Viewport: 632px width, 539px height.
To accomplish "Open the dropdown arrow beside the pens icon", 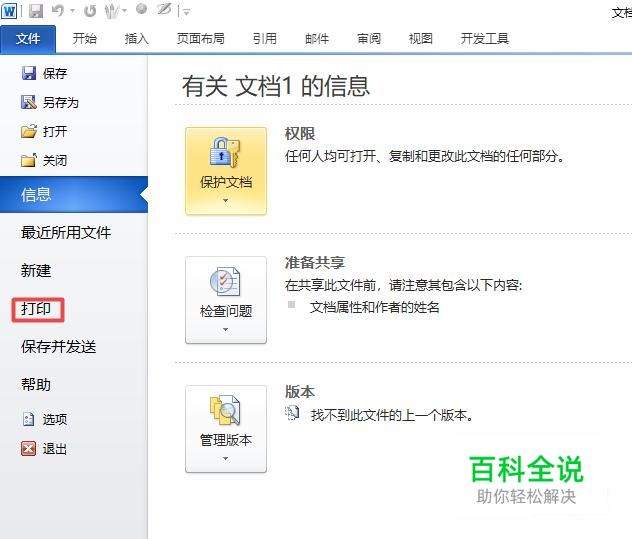I will tap(125, 11).
